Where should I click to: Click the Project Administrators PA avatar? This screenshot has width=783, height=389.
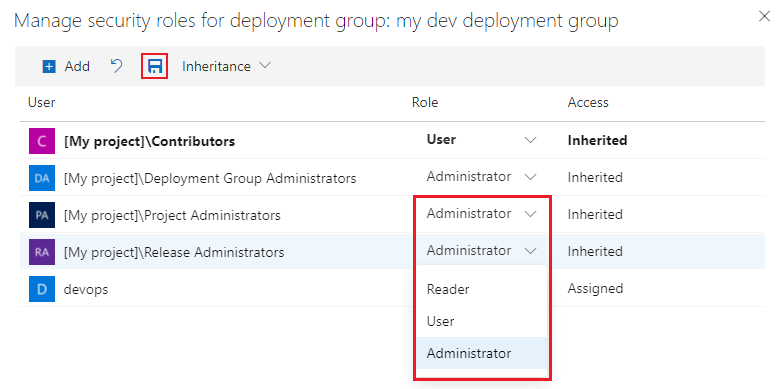[x=42, y=215]
